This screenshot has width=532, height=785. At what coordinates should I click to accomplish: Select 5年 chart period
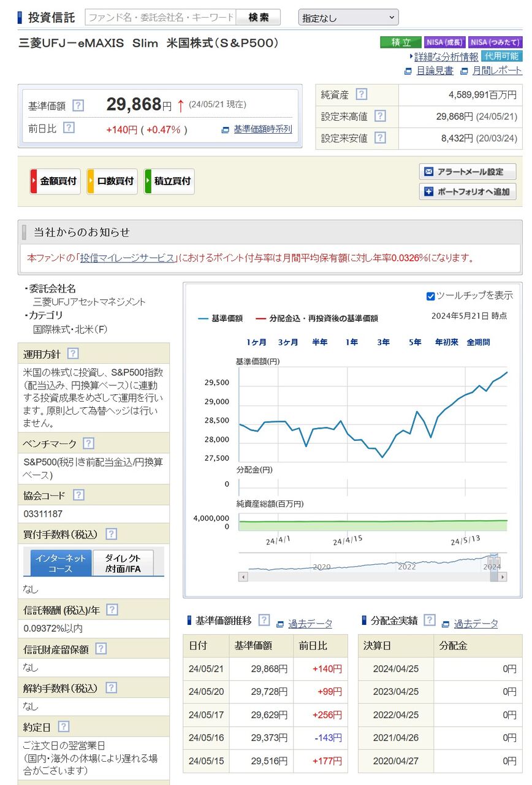(x=415, y=342)
